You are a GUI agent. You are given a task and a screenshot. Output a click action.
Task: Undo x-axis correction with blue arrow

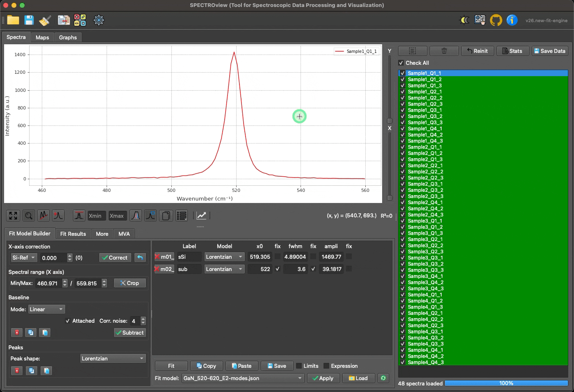click(x=140, y=258)
